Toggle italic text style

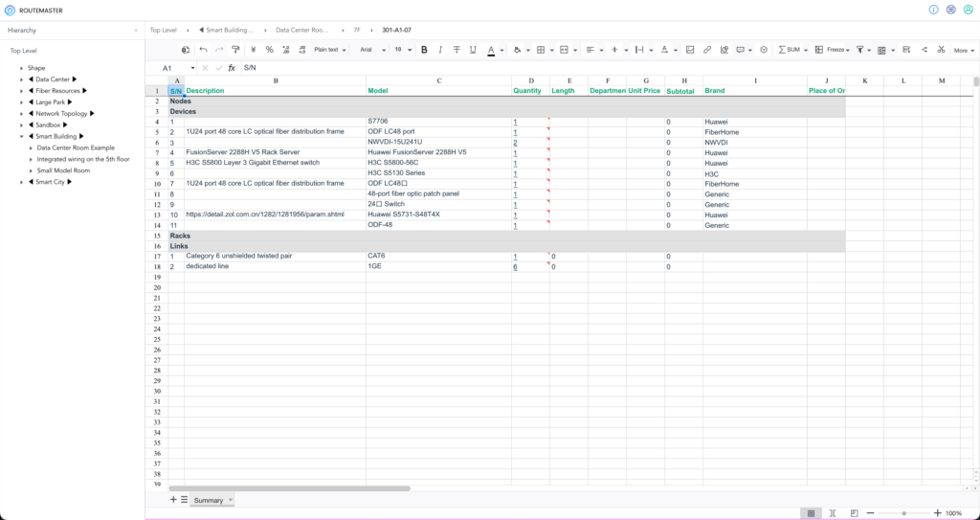[440, 50]
